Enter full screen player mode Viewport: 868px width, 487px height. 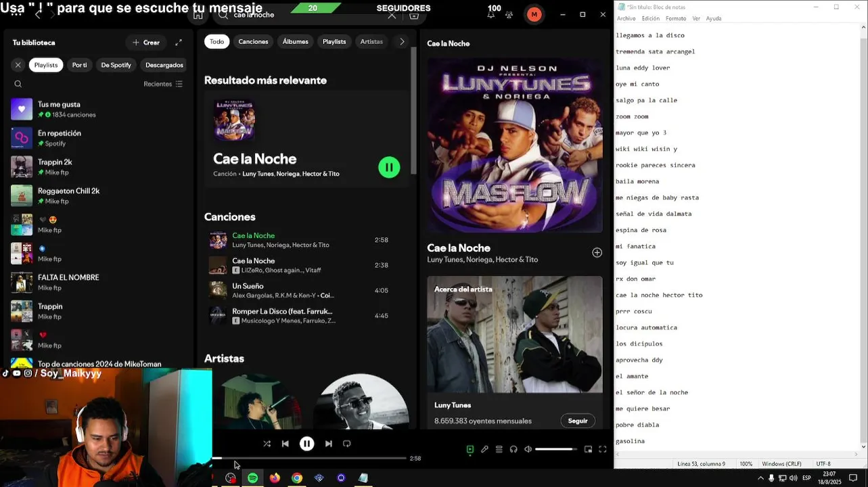point(602,449)
